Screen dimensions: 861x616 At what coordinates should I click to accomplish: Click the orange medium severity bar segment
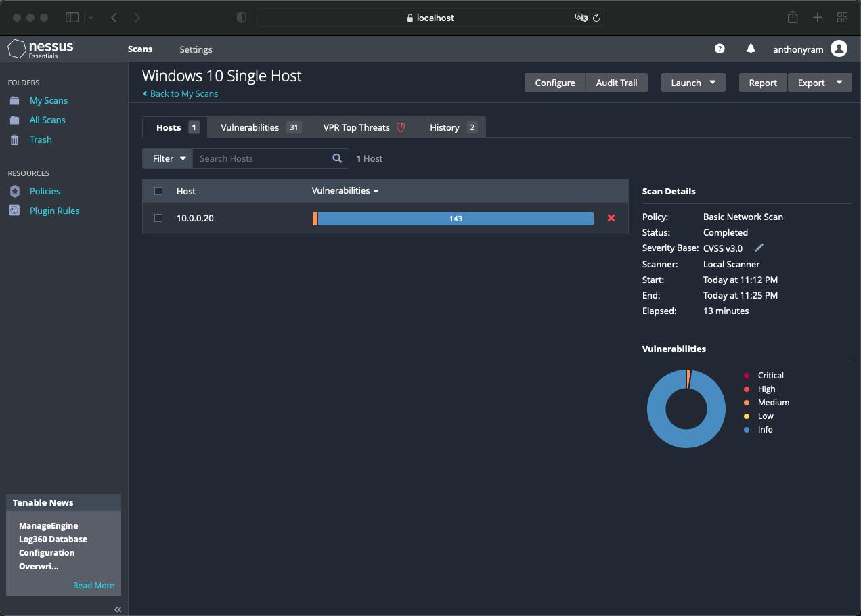(x=315, y=219)
